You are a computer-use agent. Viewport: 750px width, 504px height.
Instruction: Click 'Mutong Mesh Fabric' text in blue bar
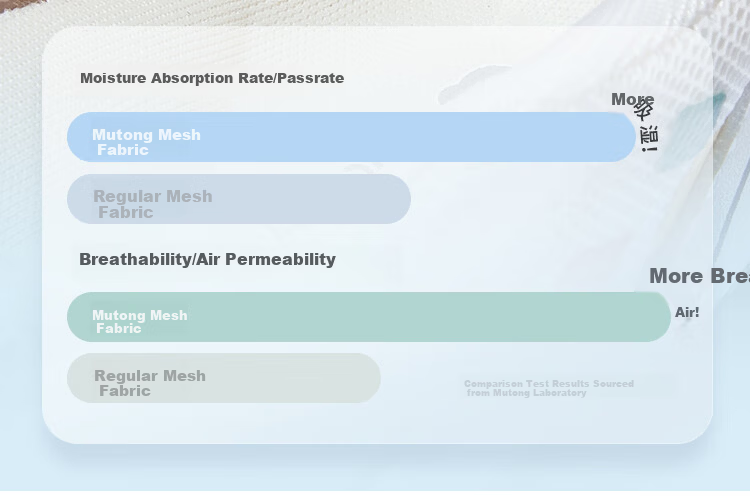pos(146,142)
